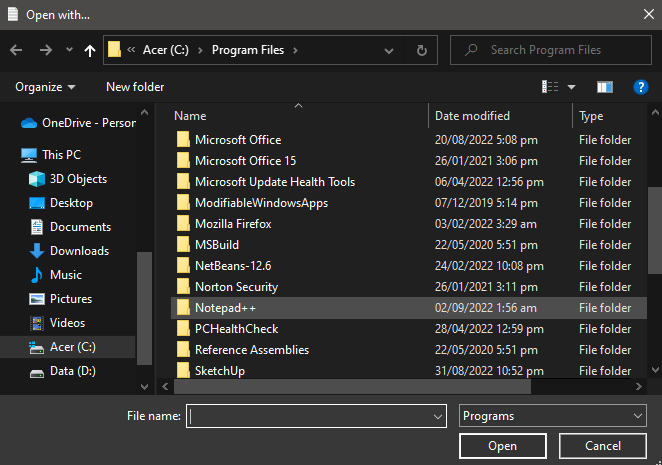Select the MSBuild folder icon
This screenshot has height=465, width=662.
click(183, 245)
